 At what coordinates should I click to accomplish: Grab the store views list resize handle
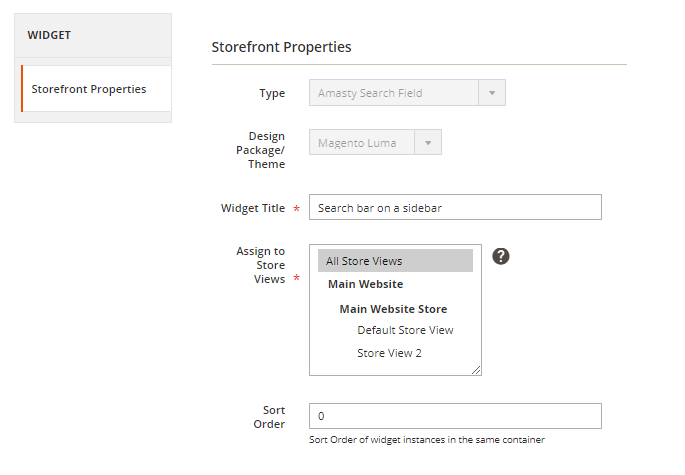point(477,371)
